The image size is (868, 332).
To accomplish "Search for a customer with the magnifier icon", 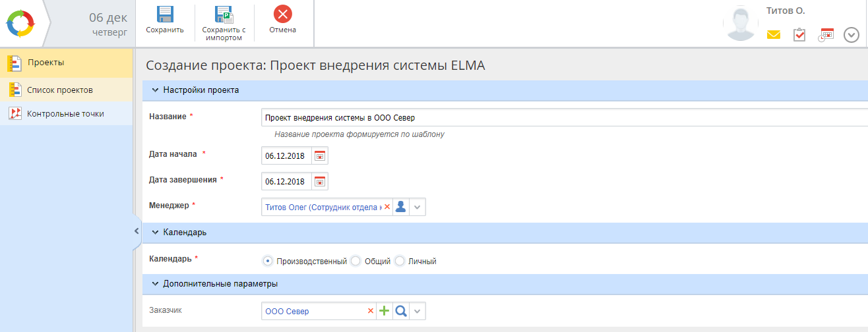I will pyautogui.click(x=401, y=311).
